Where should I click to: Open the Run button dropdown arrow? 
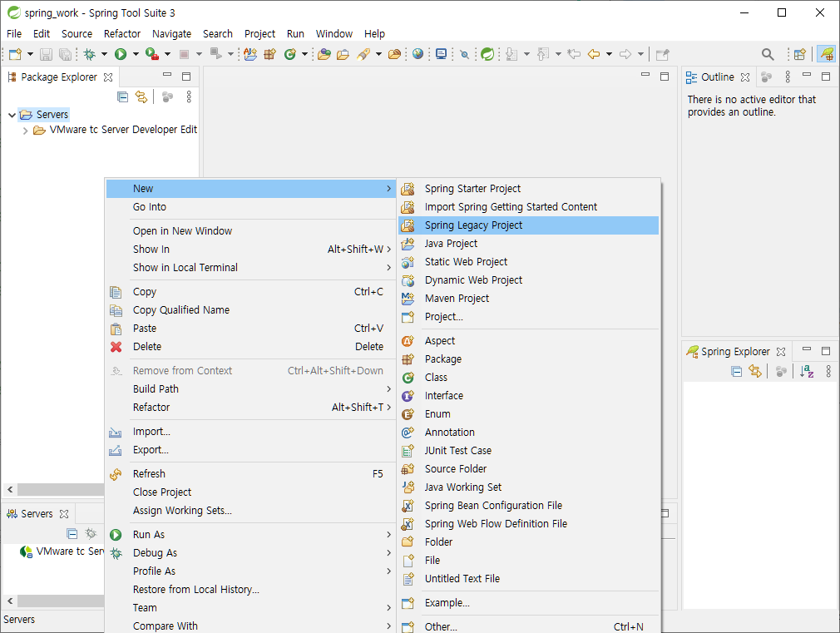pyautogui.click(x=136, y=54)
